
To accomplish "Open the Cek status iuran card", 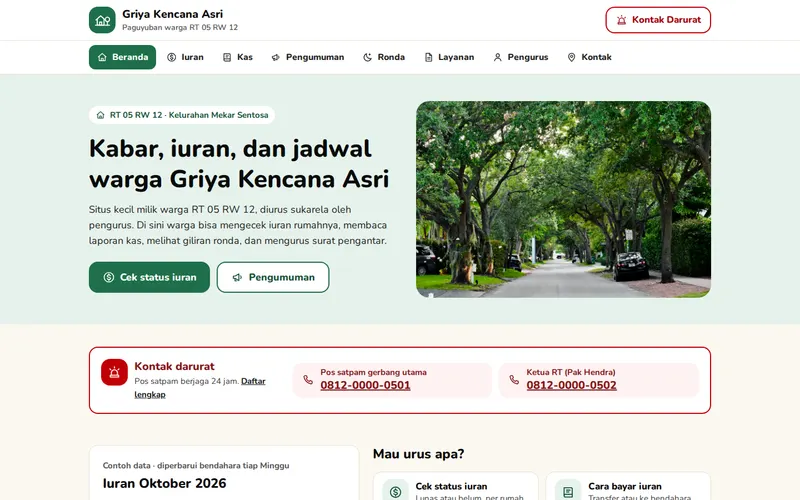I will point(456,486).
